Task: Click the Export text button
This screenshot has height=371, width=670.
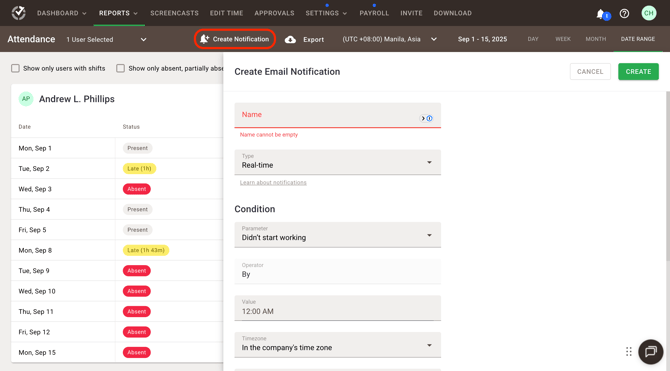Action: tap(314, 39)
